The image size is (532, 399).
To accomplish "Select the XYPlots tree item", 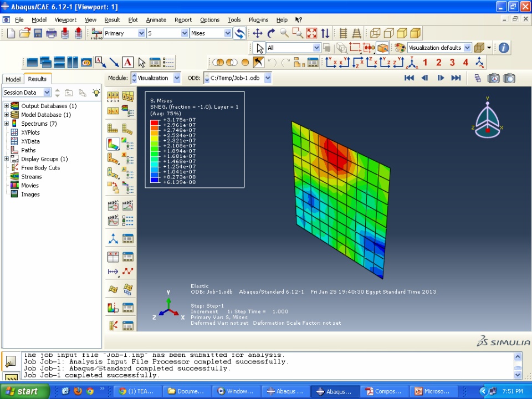I will point(30,132).
